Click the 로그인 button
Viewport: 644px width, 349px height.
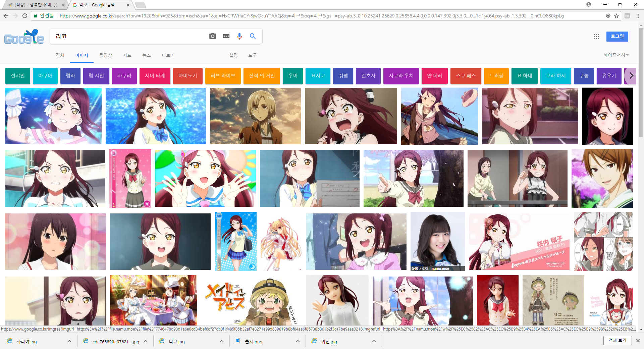coord(617,36)
